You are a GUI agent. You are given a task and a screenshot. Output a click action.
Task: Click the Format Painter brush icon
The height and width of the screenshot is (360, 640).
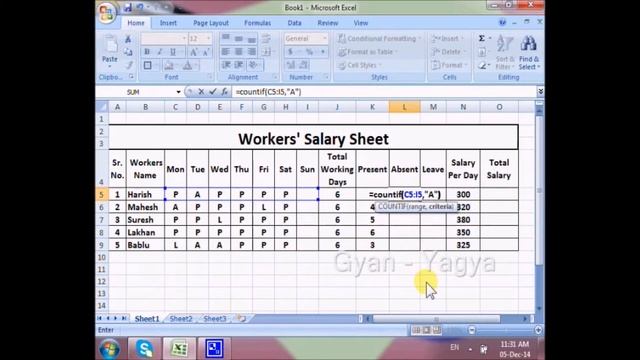pyautogui.click(x=128, y=65)
